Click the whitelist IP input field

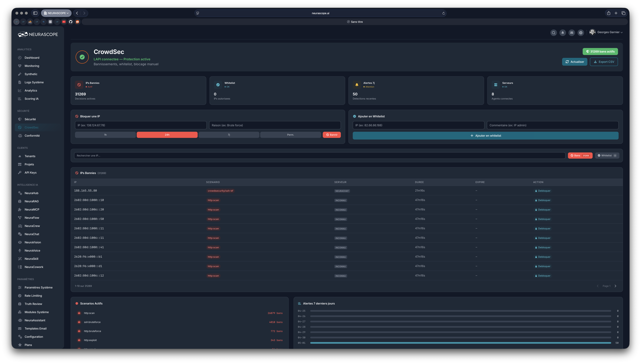[x=418, y=125]
